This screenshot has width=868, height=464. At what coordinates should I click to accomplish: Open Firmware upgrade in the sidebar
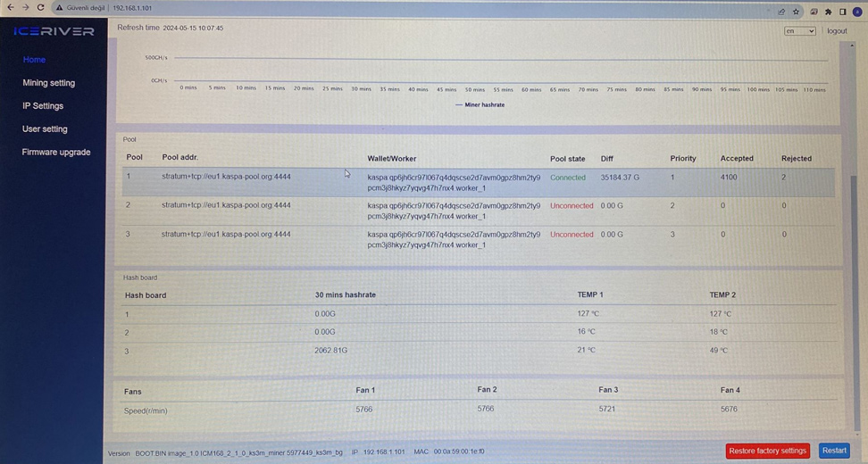pos(56,152)
